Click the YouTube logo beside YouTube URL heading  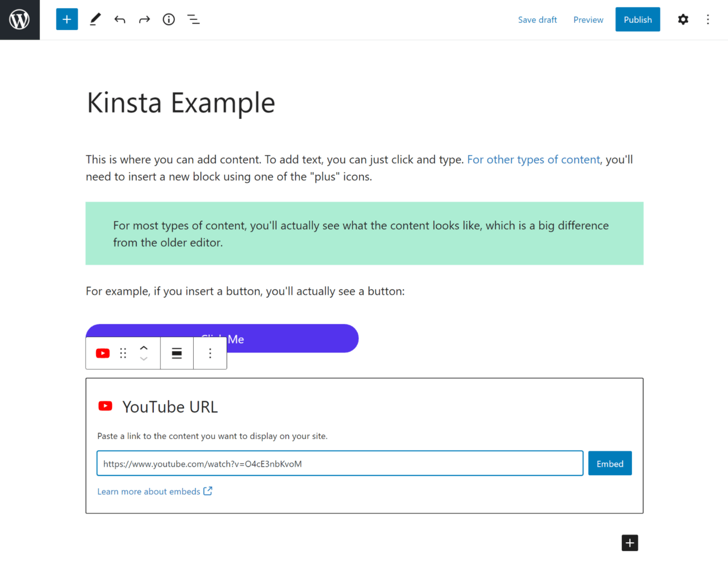105,406
